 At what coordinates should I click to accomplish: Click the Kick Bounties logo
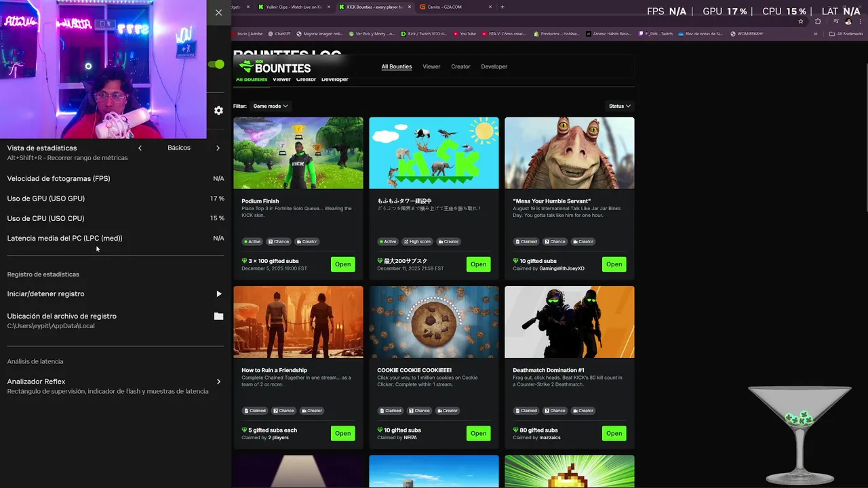[x=275, y=67]
